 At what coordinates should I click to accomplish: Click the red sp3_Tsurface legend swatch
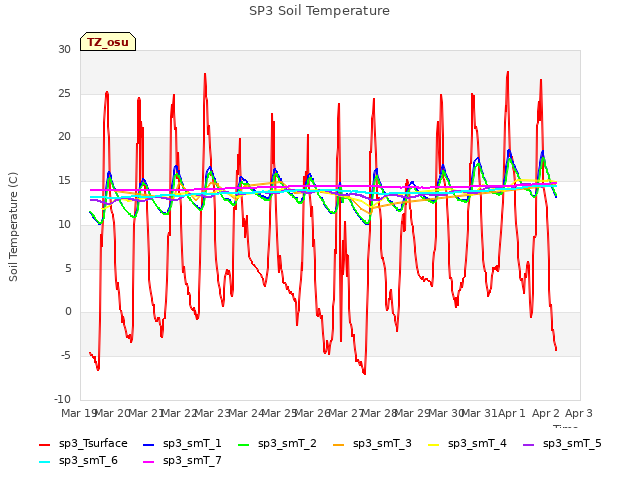(x=44, y=444)
